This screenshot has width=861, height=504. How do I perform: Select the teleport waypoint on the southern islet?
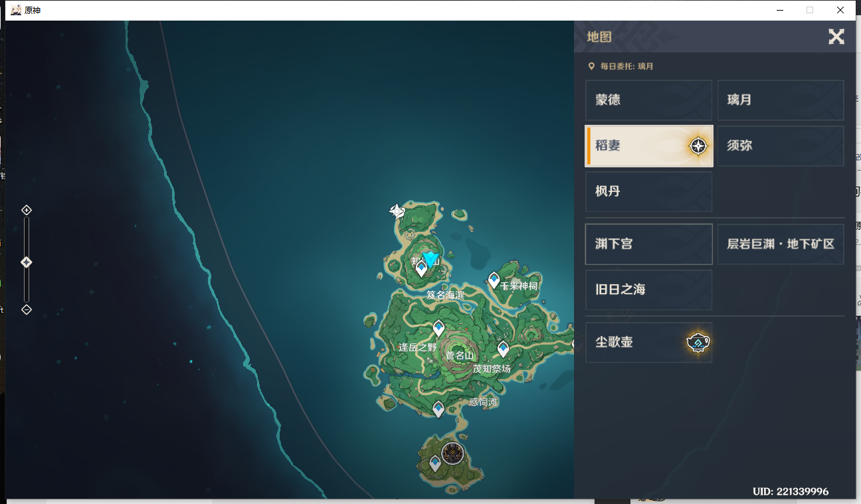point(435,463)
